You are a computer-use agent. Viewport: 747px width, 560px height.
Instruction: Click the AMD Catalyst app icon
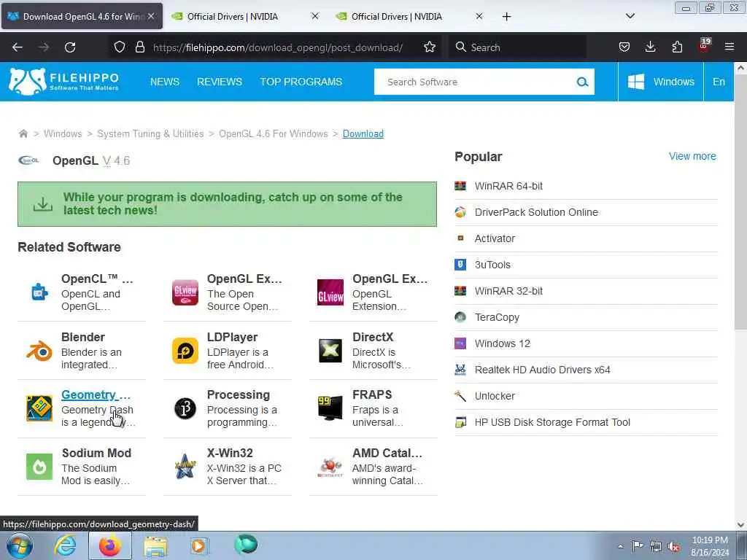click(330, 467)
